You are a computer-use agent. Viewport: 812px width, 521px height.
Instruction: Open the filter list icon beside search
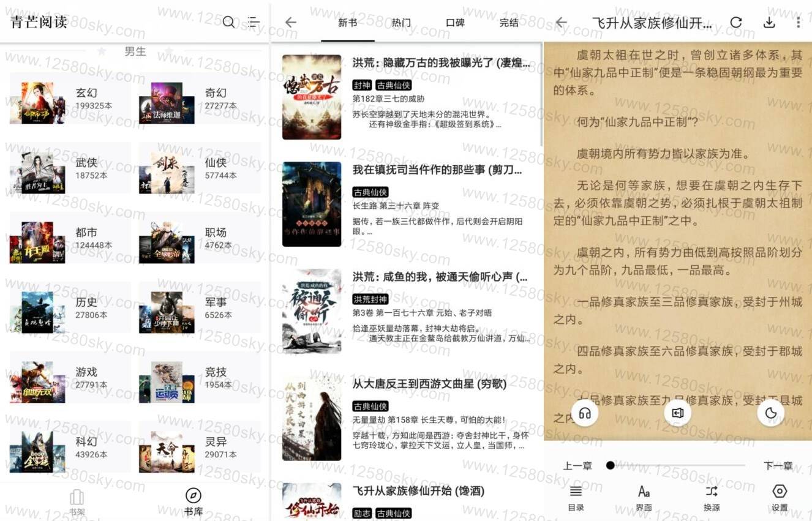254,23
